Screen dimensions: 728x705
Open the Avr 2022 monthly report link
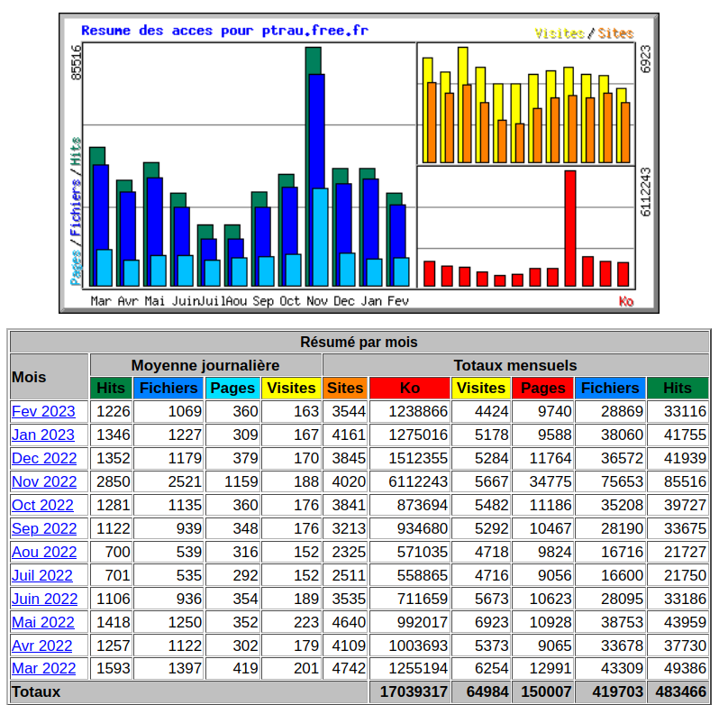[41, 645]
